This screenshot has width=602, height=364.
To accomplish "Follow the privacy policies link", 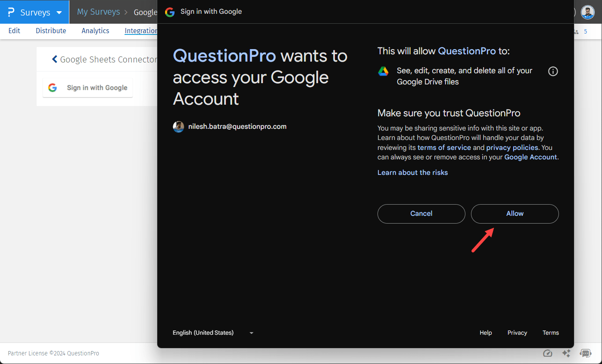I will click(x=512, y=147).
